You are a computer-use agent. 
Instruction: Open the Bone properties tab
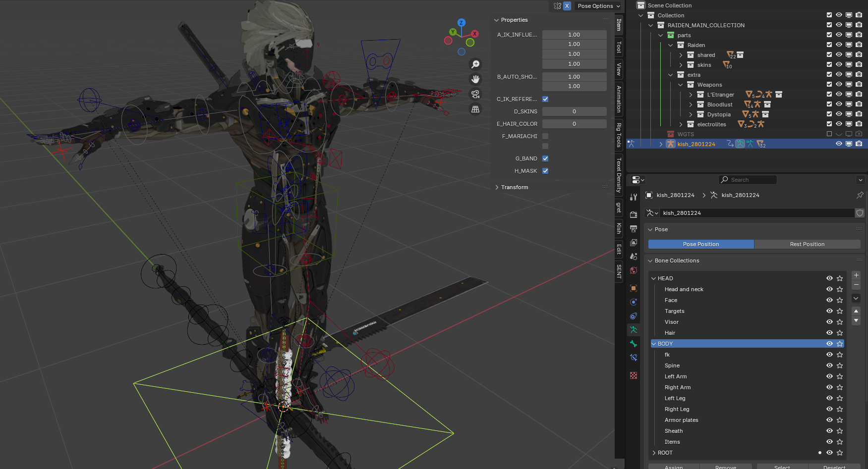pyautogui.click(x=634, y=344)
